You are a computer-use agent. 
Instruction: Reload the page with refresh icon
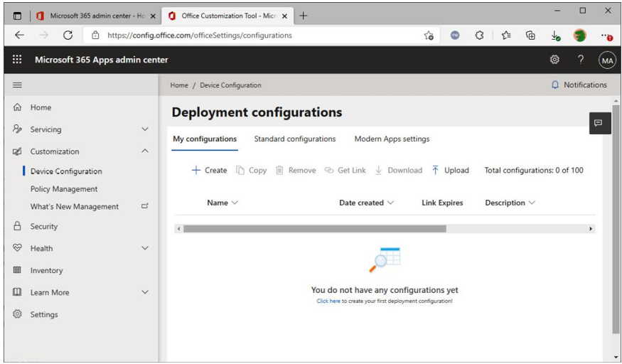click(68, 35)
